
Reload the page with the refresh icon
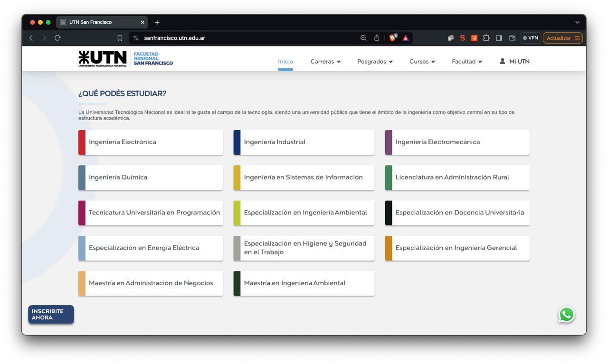tap(57, 38)
